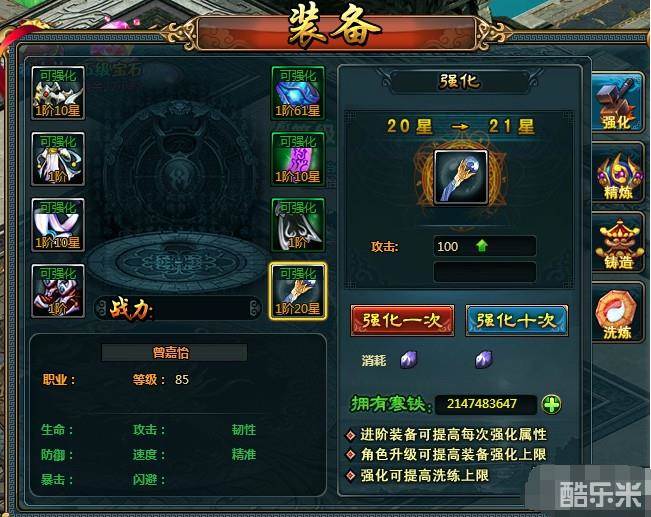The height and width of the screenshot is (517, 651).
Task: Select the staff weapon slot 1阶20星
Action: [x=298, y=291]
